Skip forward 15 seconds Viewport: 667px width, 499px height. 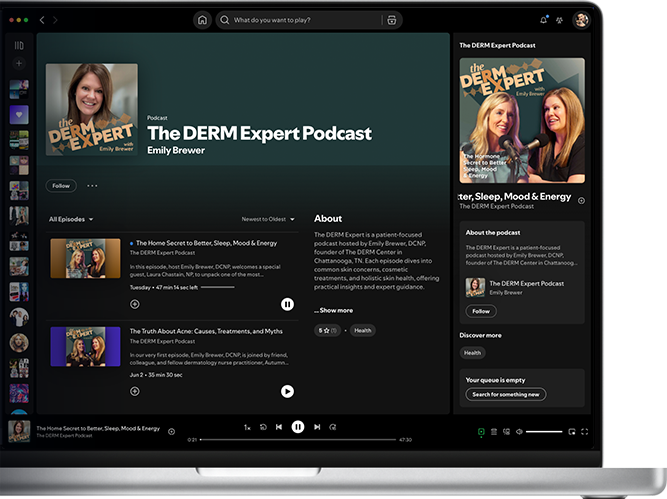[x=333, y=427]
